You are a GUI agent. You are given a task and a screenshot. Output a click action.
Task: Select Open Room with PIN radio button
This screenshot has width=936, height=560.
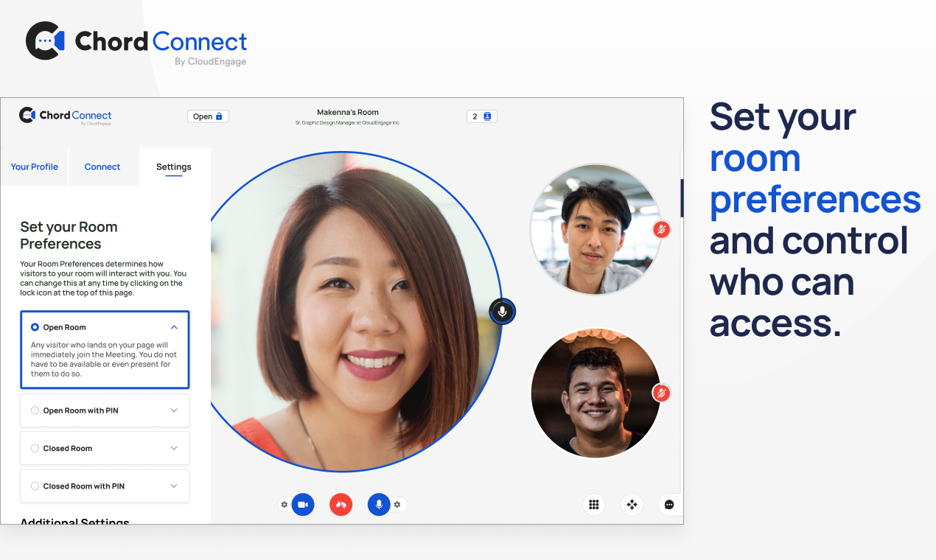[x=35, y=410]
